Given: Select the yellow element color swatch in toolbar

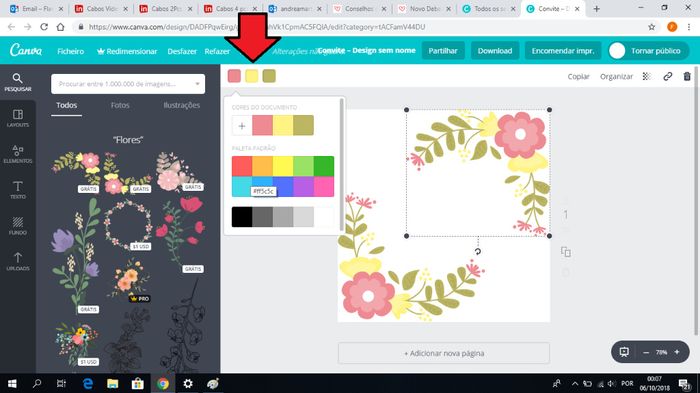Looking at the screenshot, I should tap(251, 76).
